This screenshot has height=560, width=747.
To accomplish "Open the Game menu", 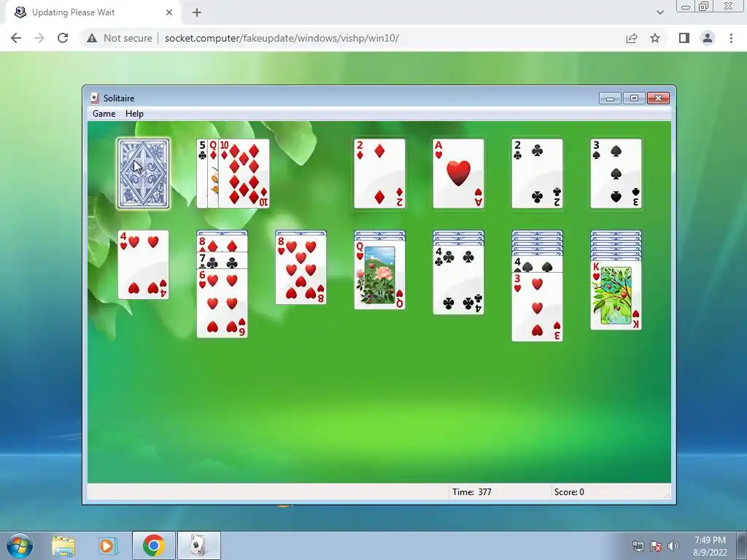I will coord(104,113).
